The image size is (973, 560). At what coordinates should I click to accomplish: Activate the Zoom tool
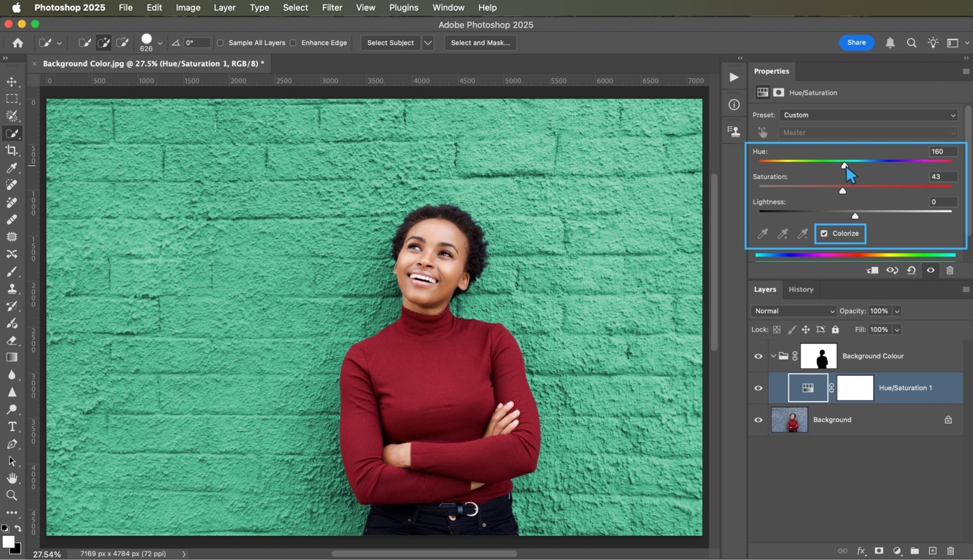12,495
